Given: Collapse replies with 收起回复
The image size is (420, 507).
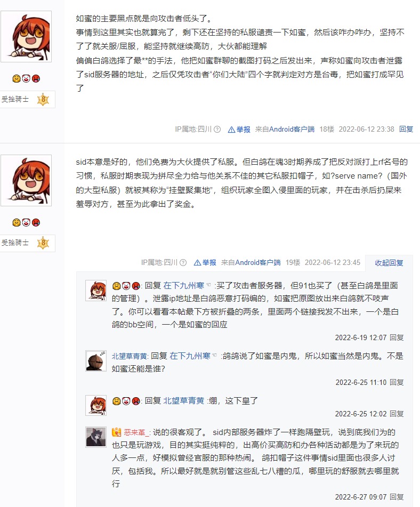Looking at the screenshot, I should pos(389,263).
